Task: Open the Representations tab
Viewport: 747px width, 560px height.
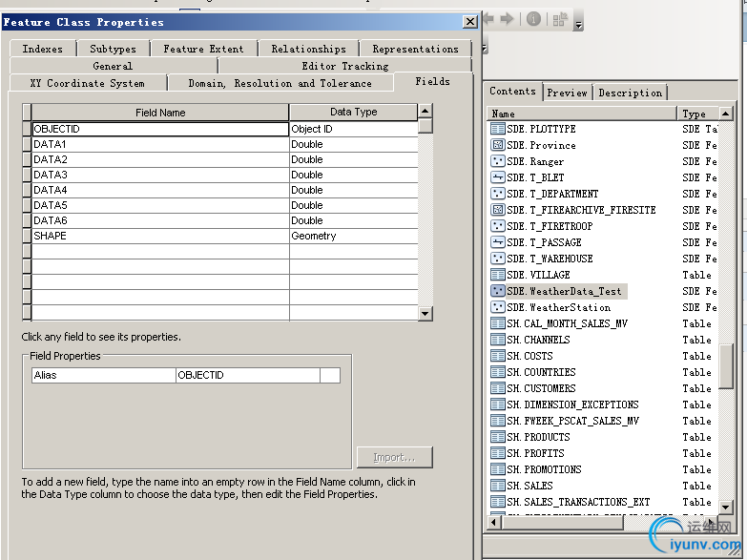Action: [x=415, y=49]
